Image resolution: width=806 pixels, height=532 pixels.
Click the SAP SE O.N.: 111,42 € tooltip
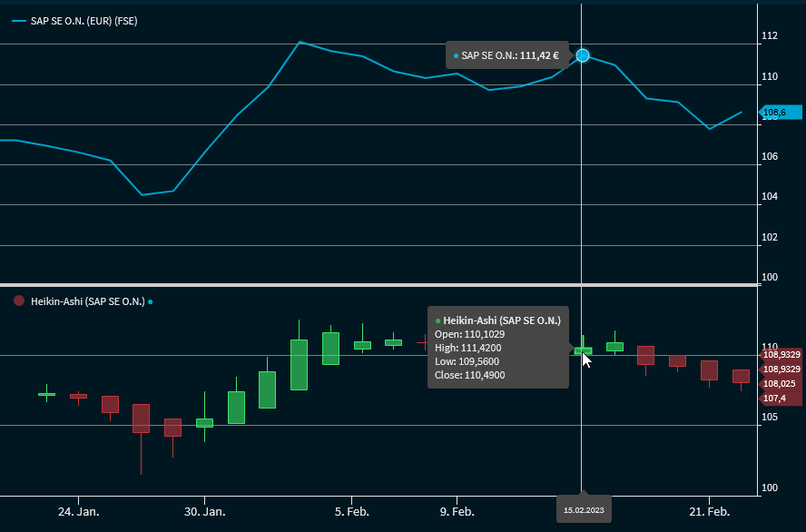[x=507, y=55]
